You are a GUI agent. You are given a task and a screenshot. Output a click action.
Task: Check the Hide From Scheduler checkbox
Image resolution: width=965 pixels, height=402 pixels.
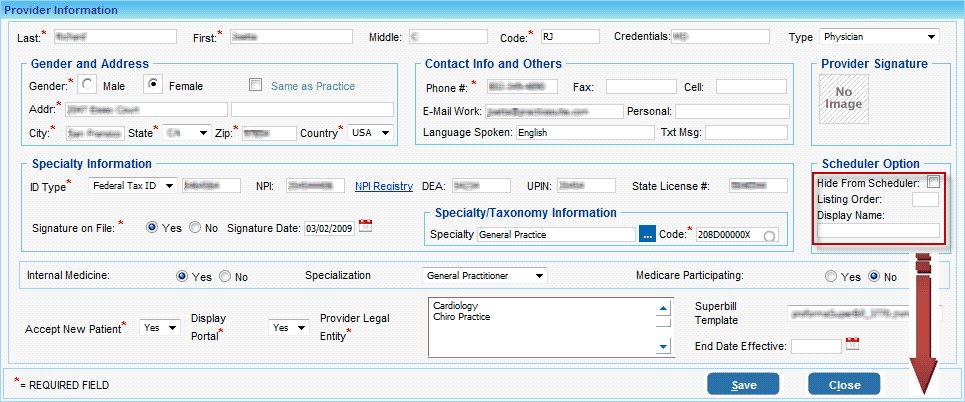933,182
